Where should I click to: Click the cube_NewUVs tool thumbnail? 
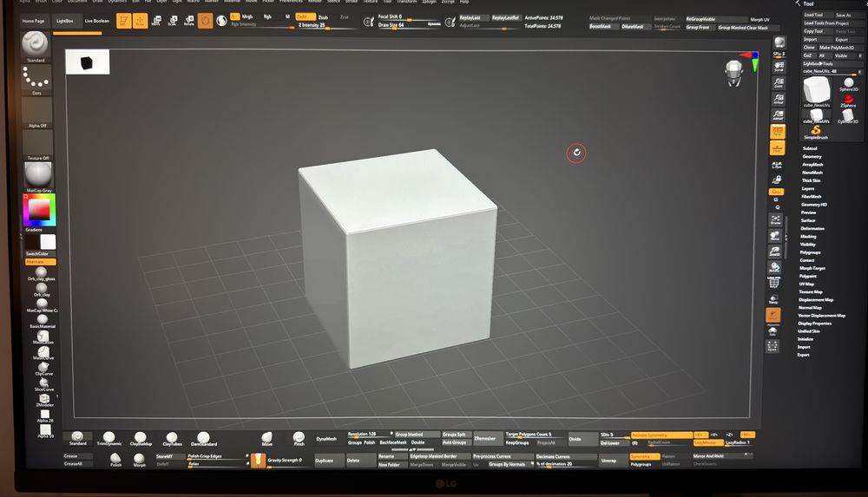pyautogui.click(x=817, y=90)
